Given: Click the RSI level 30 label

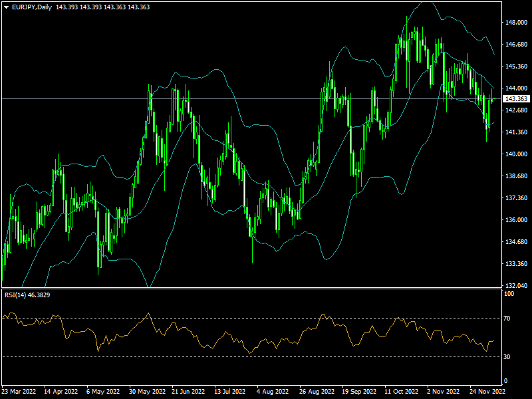Looking at the screenshot, I should 507,357.
